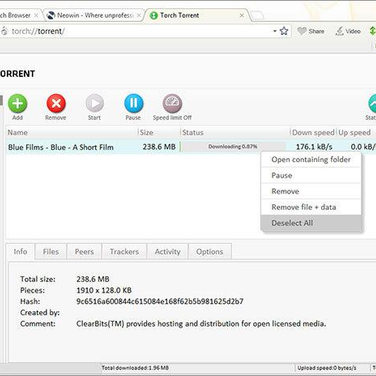Select Deselect All in context menu
Image resolution: width=376 pixels, height=376 pixels.
(311, 223)
